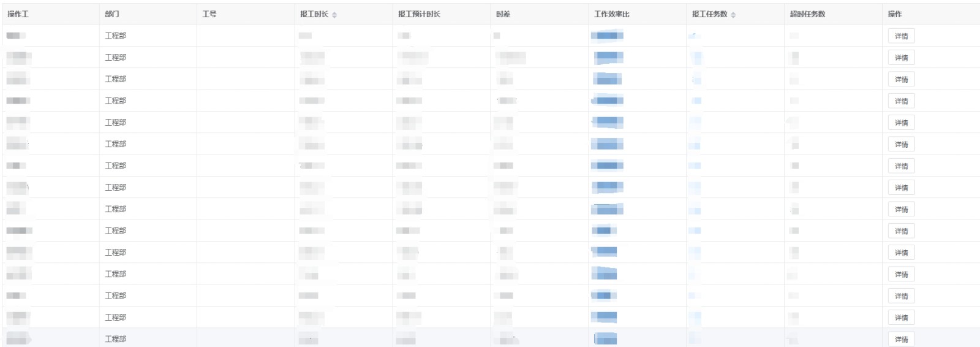
Task: Click the 报工预计时长 column header
Action: tap(419, 14)
